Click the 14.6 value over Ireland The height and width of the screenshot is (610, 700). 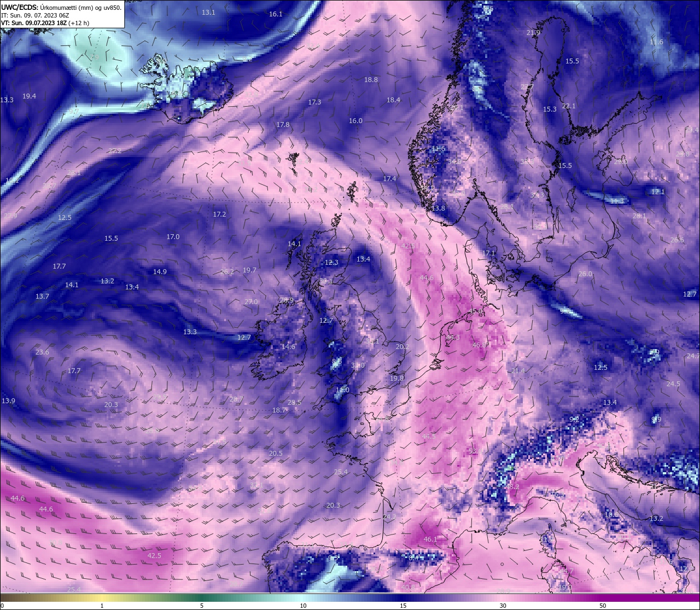288,347
